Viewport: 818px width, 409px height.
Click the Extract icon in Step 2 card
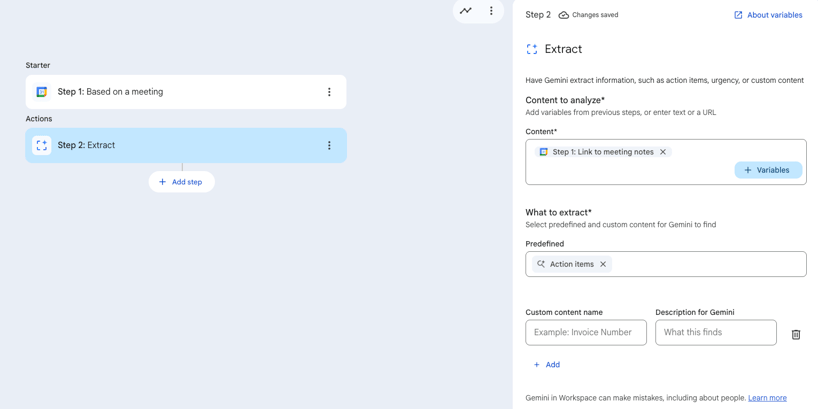(x=42, y=146)
